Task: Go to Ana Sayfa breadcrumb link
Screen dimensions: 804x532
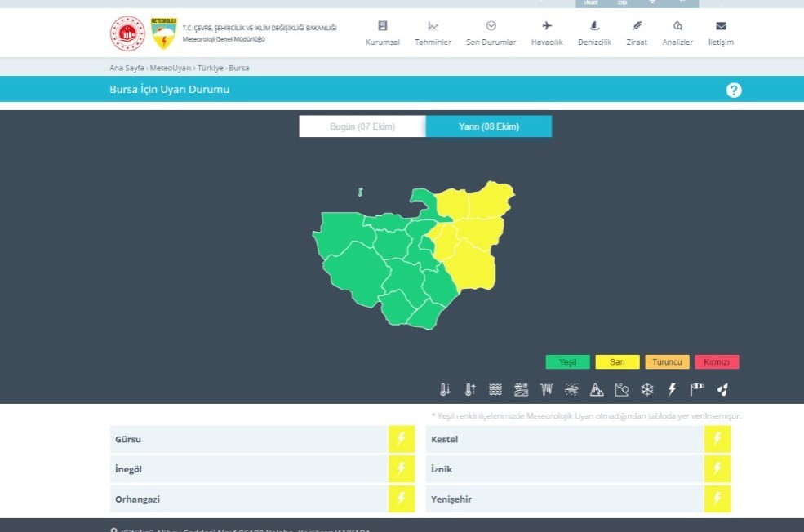Action: point(127,68)
